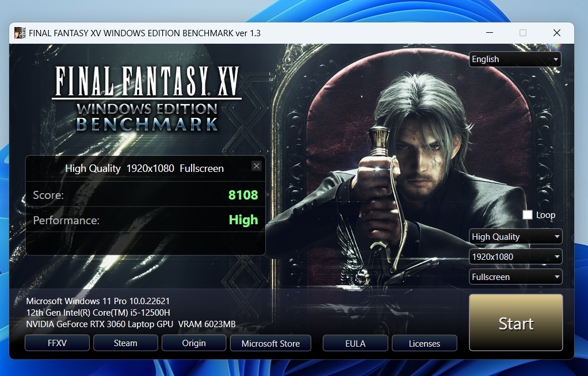Click the app icon in the title bar

[x=20, y=33]
